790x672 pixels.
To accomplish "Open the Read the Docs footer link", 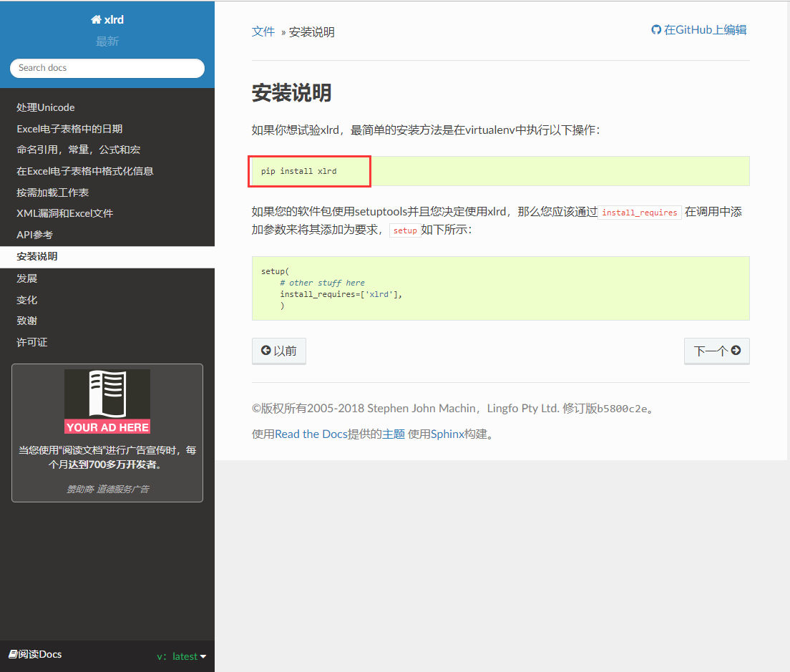I will (311, 434).
